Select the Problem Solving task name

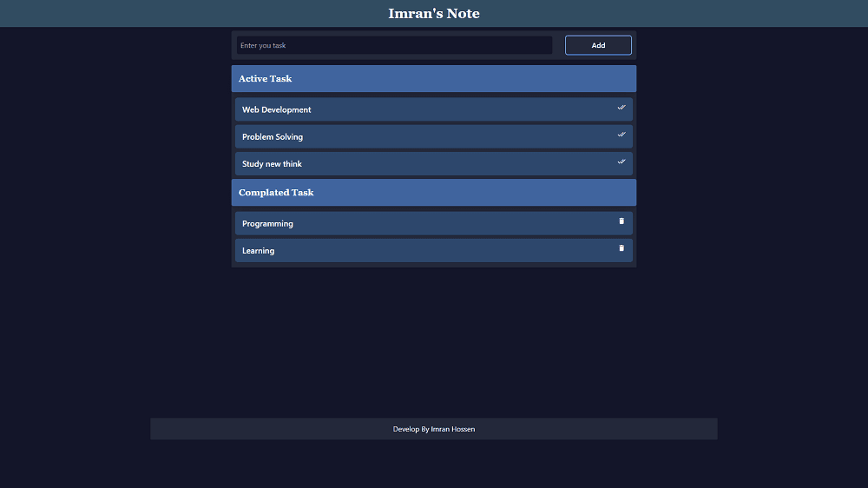(x=273, y=137)
